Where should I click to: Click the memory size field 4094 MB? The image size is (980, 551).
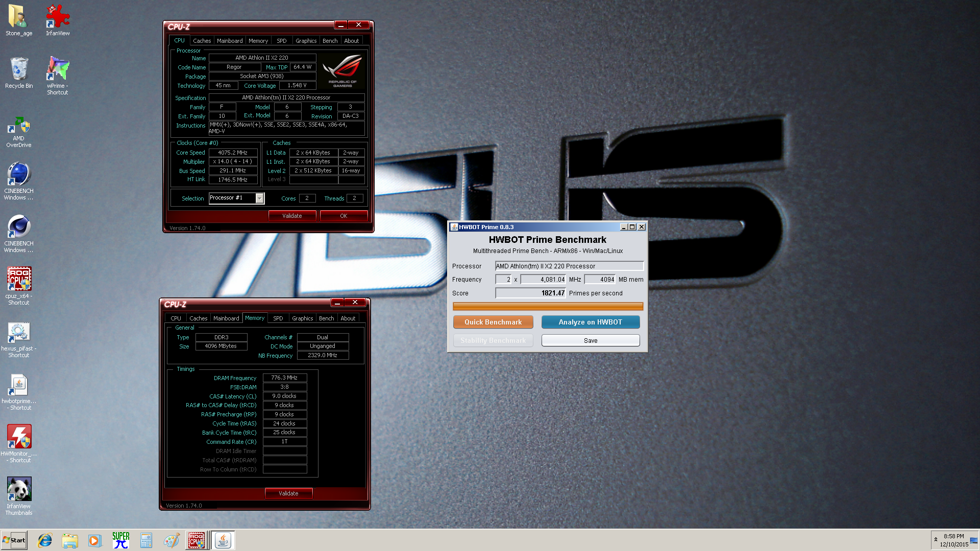600,279
